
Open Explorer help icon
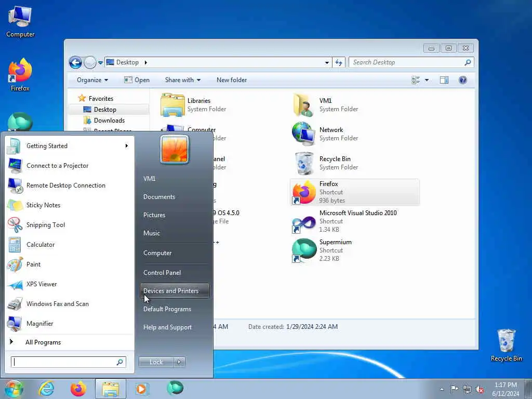click(x=463, y=80)
